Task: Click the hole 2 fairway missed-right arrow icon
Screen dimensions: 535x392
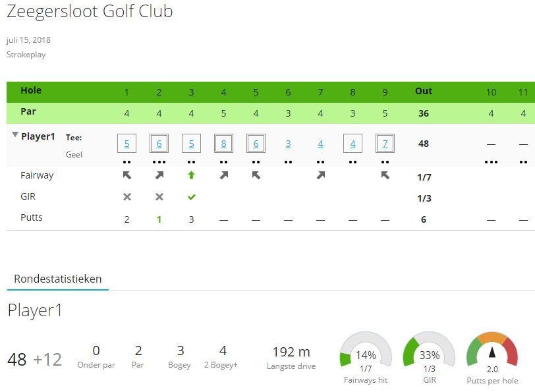Action: (x=159, y=176)
